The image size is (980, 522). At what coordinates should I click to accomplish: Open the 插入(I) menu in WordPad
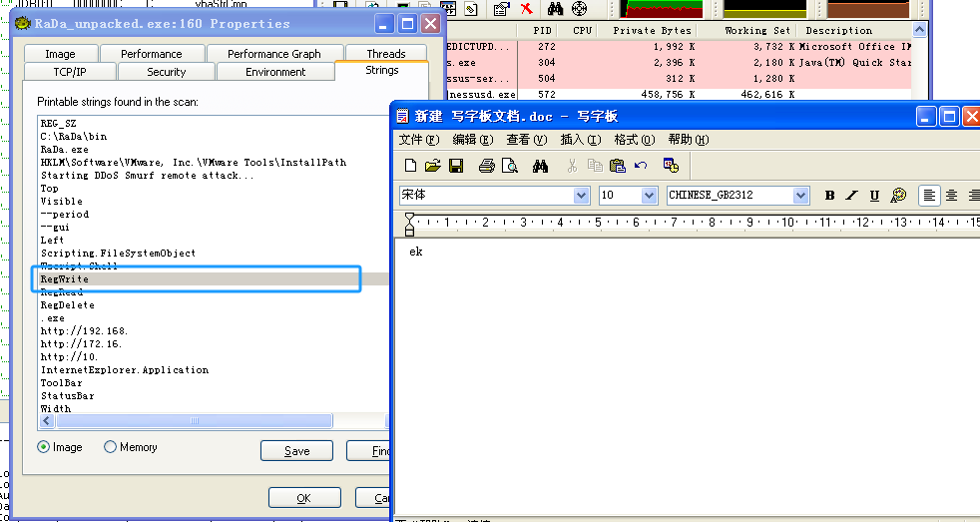pos(580,140)
